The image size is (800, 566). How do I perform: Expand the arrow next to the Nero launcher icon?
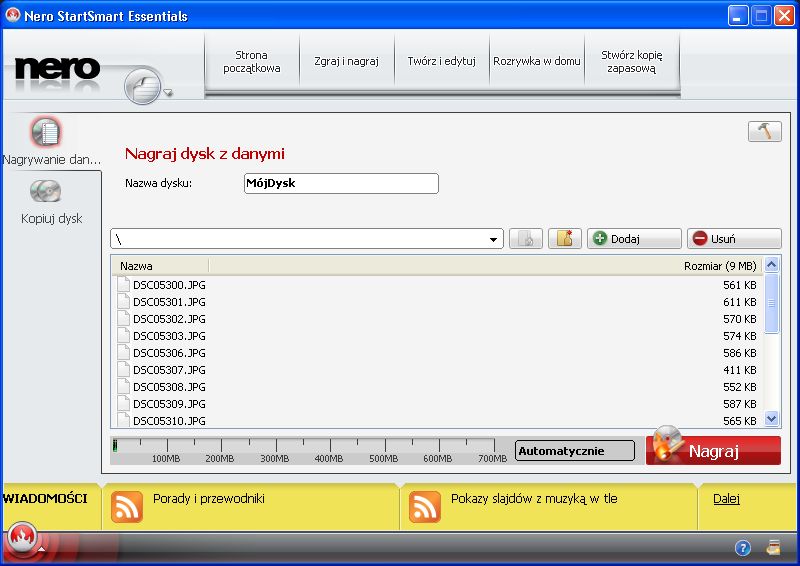pos(168,93)
